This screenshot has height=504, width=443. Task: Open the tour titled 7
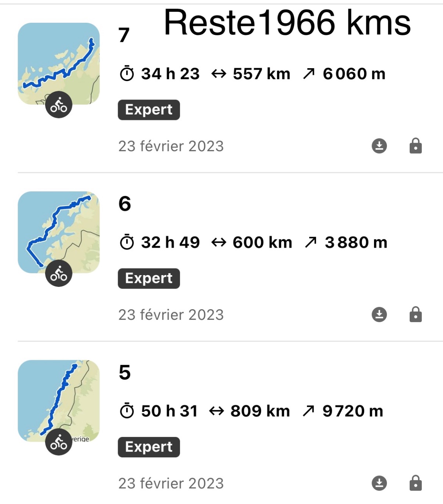tap(124, 35)
